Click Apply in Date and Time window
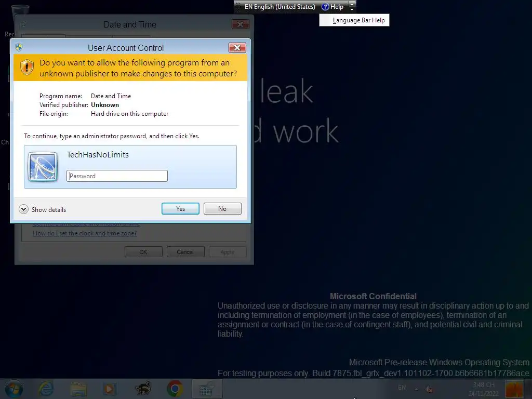The width and height of the screenshot is (532, 399). coord(228,252)
